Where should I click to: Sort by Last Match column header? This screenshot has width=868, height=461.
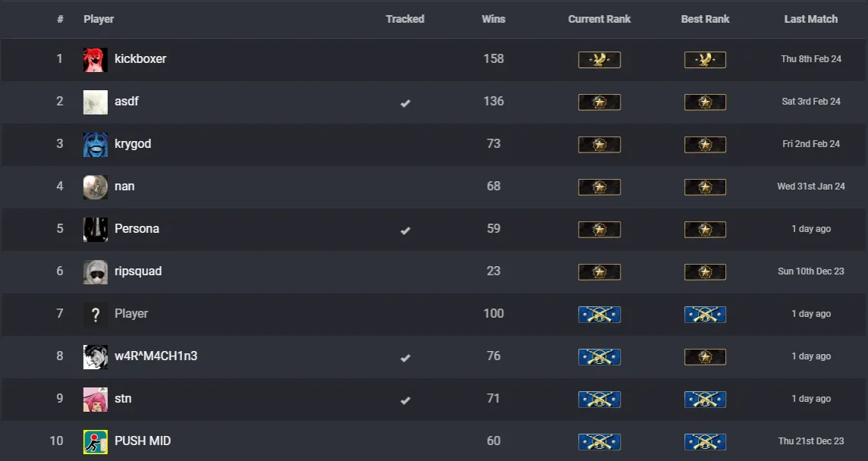coord(810,19)
